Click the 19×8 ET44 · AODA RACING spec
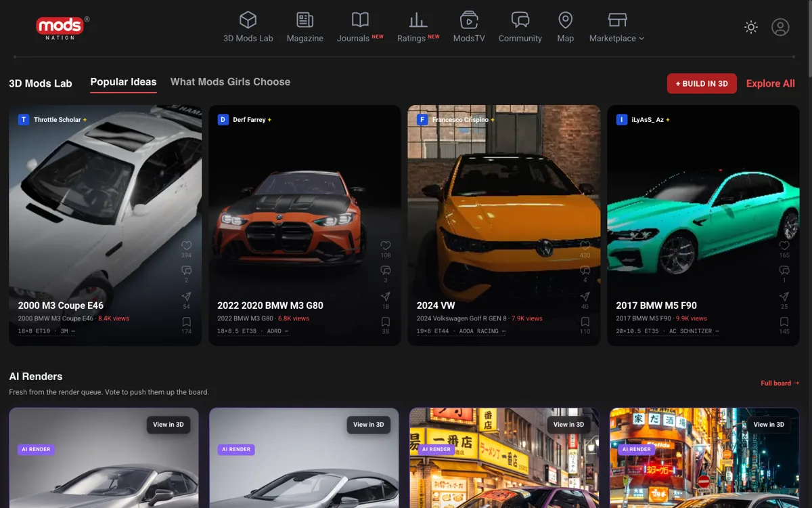 [461, 331]
